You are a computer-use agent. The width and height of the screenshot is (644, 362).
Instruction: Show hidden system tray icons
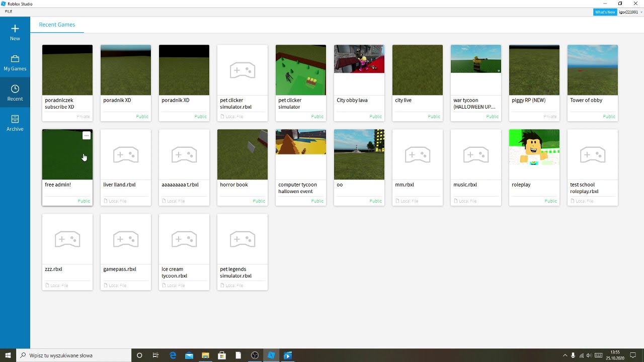click(565, 355)
